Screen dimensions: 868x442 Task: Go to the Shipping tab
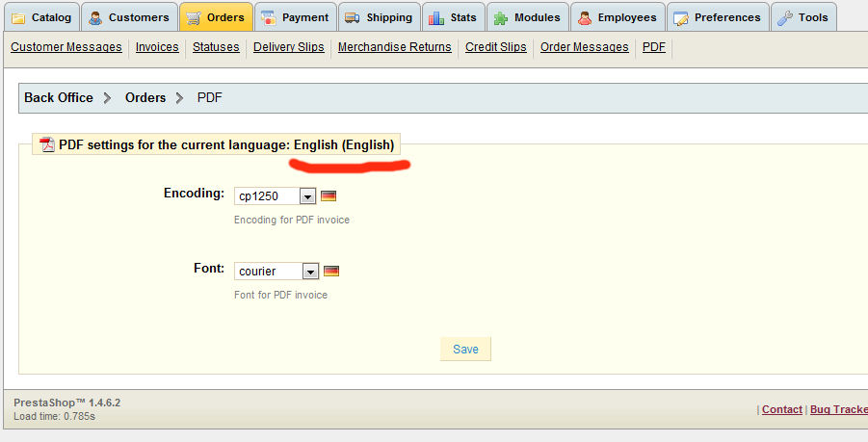click(380, 17)
